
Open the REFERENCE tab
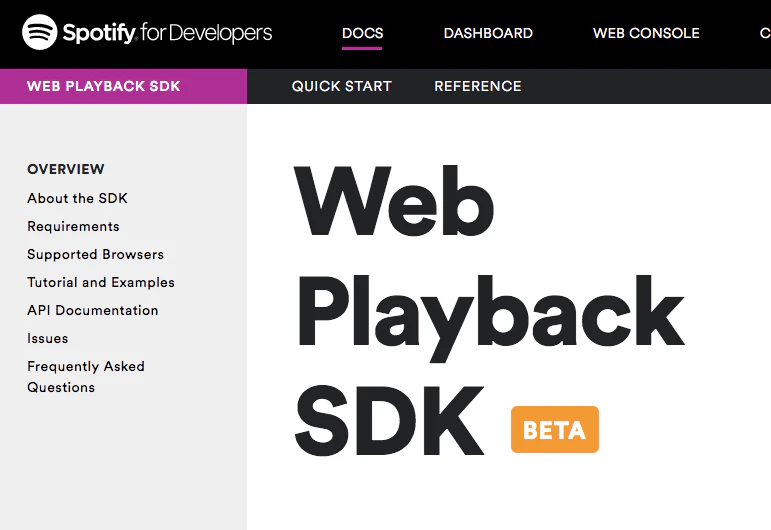pos(477,86)
